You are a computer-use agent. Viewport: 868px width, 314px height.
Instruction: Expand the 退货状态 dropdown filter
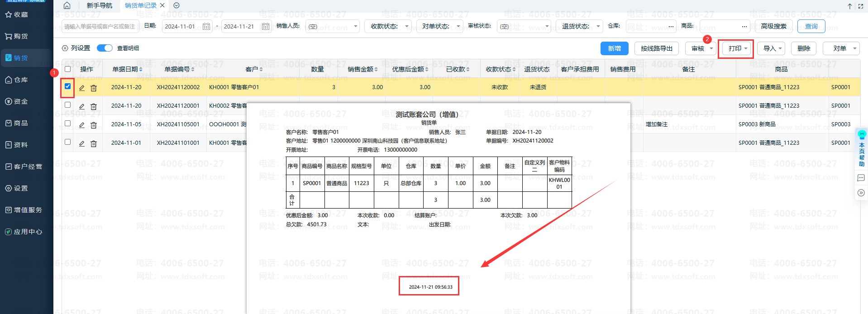click(580, 26)
